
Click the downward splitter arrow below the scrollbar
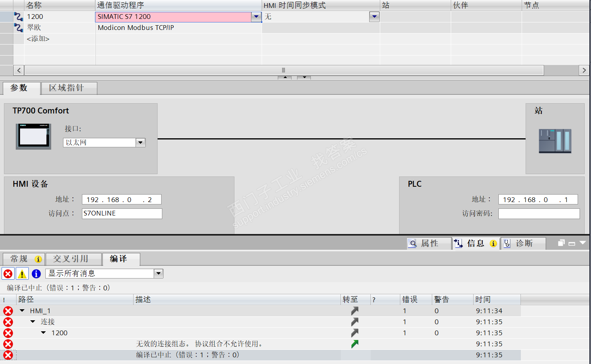click(x=304, y=77)
